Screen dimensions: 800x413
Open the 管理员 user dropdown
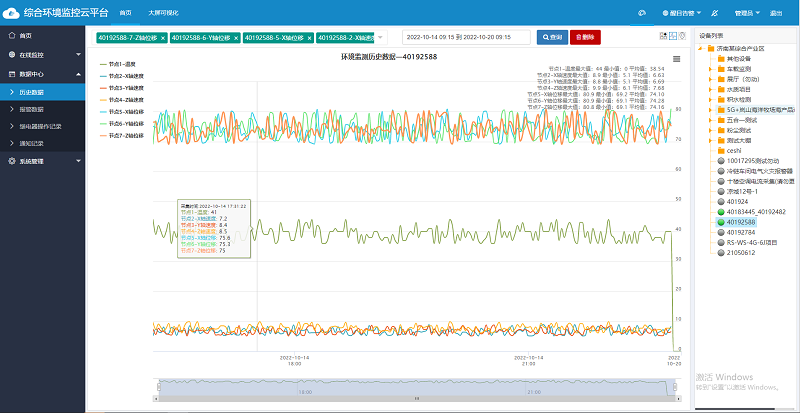point(747,15)
